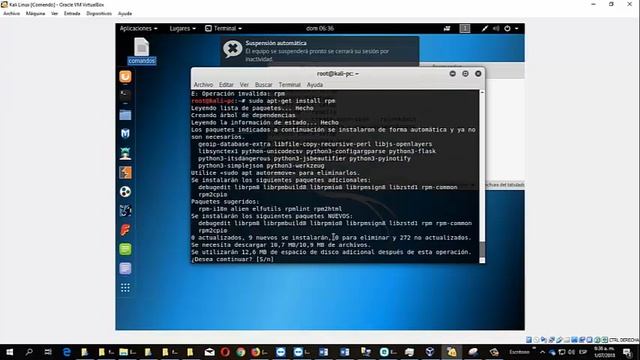Click the terminal title 'root@kali-pc: ~'
Viewport: 640px width, 360px height.
click(338, 73)
